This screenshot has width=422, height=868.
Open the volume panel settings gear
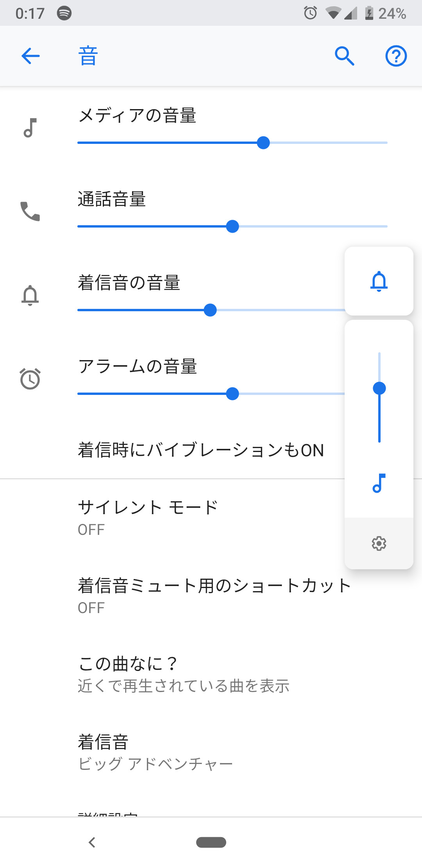point(379,543)
